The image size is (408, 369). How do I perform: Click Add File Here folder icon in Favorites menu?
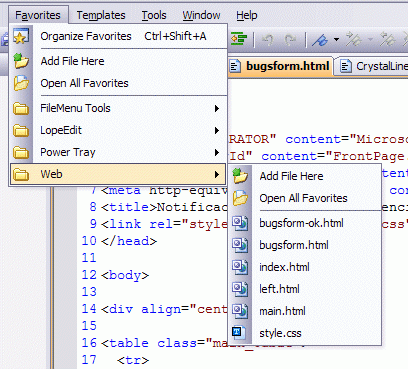pos(21,61)
